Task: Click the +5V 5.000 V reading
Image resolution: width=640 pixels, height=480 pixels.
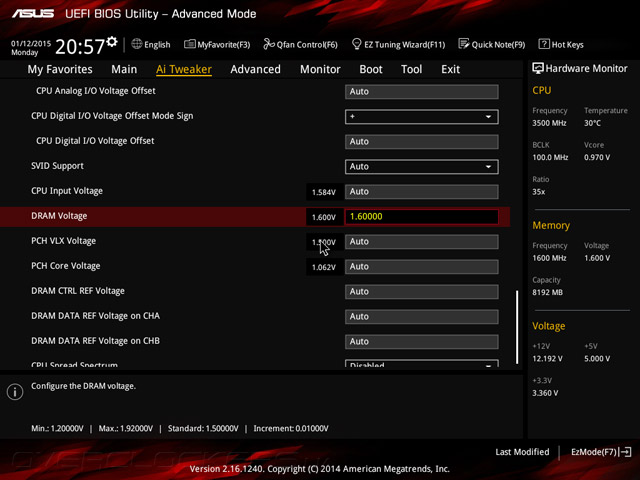Action: (x=597, y=359)
